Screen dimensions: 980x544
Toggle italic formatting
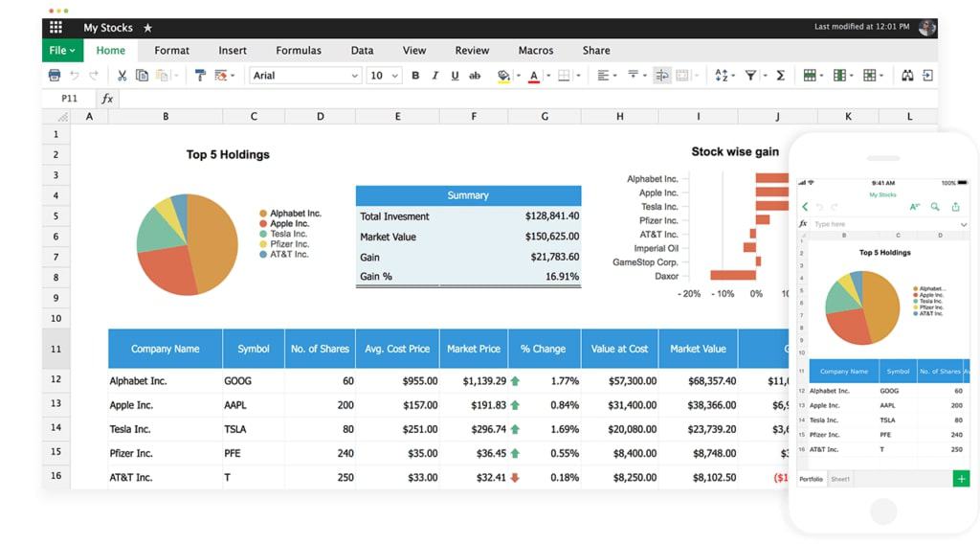[x=435, y=76]
